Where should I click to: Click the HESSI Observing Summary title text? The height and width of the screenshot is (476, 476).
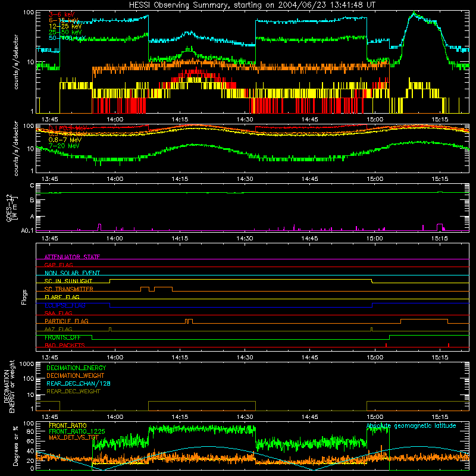[x=252, y=5]
